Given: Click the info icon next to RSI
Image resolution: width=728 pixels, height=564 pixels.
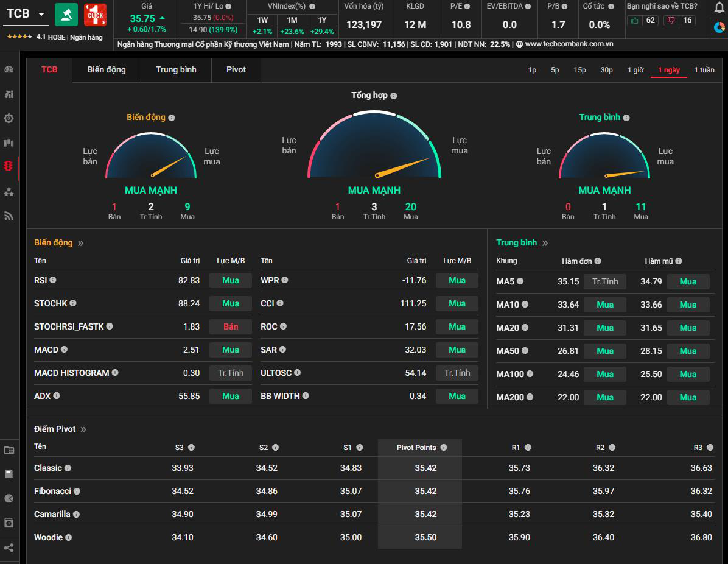Looking at the screenshot, I should [x=53, y=280].
